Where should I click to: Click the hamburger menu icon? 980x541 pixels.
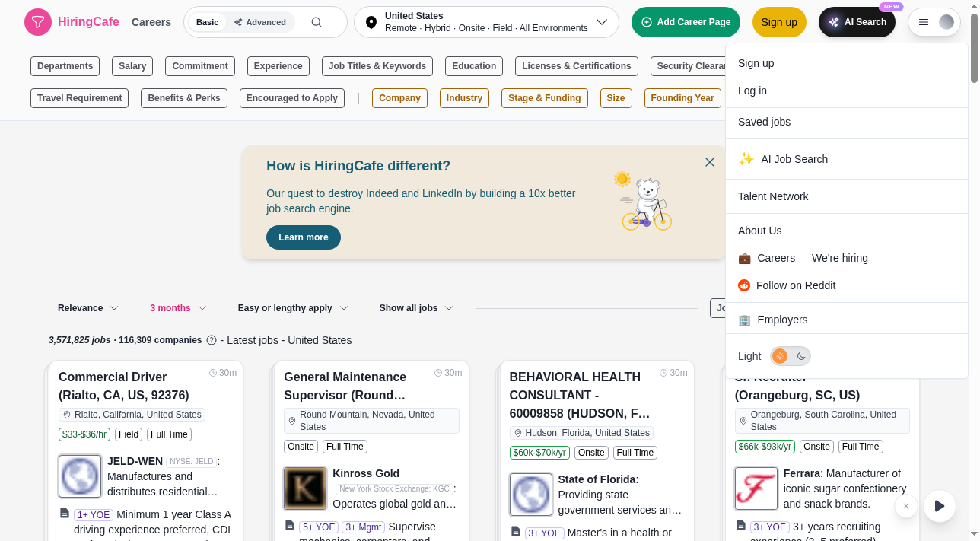pos(924,22)
